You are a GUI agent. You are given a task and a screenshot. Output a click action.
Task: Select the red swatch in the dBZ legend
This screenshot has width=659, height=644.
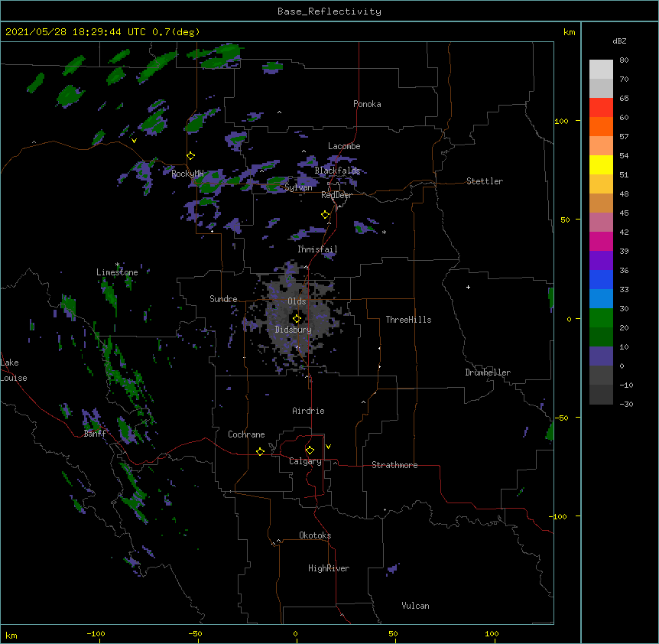601,108
